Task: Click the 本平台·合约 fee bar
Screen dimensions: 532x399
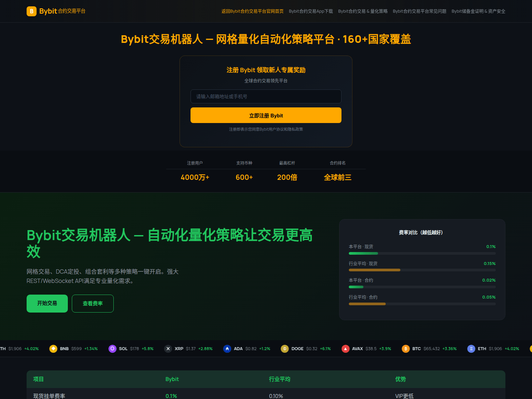Action: 422,287
